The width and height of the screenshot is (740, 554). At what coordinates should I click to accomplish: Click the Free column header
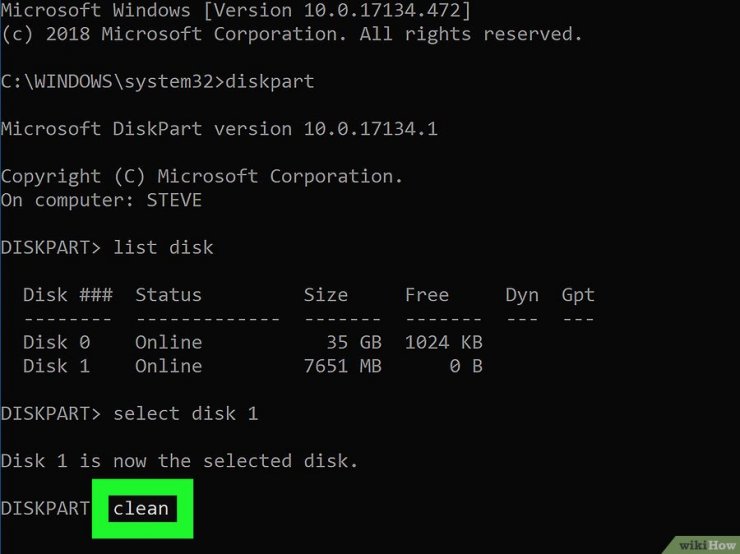tap(427, 295)
